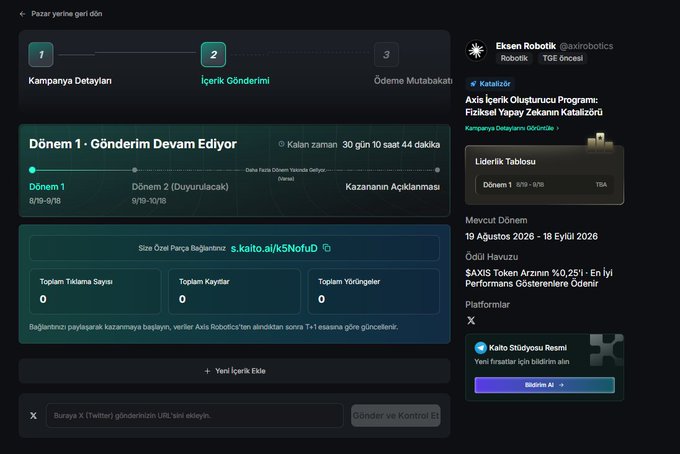The width and height of the screenshot is (680, 454).
Task: Click the X logo beside the URL field
Action: pos(33,415)
